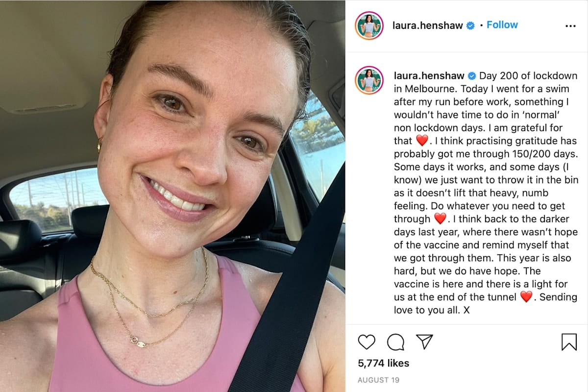This screenshot has width=588, height=392.
Task: Click the heart emoji after 'grateful for that'
Action: 422,141
